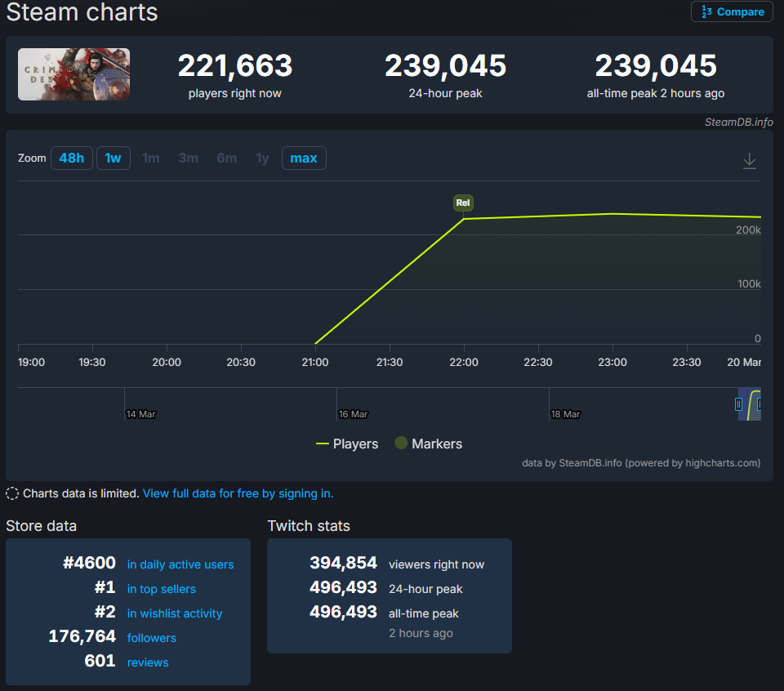Select the 48h zoom range
The height and width of the screenshot is (691, 784).
pos(72,158)
